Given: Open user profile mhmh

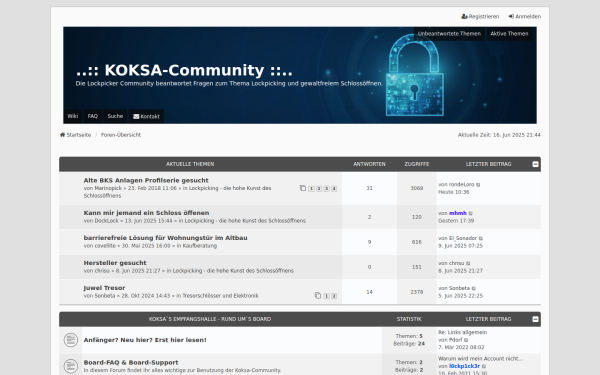Looking at the screenshot, I should [x=458, y=213].
